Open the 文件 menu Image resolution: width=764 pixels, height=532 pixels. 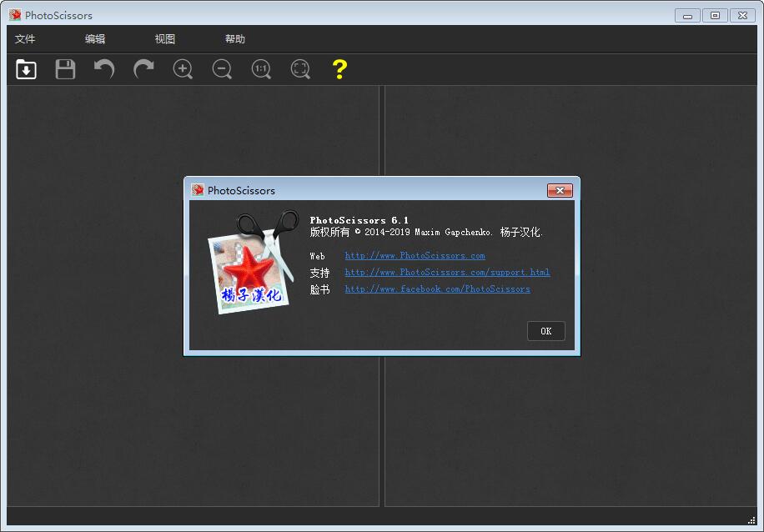click(x=25, y=39)
